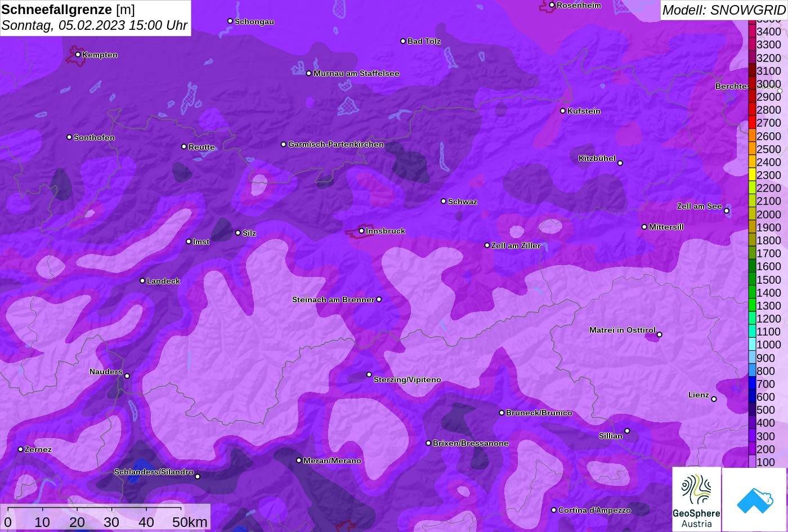The height and width of the screenshot is (532, 788).
Task: Click the Cortina d'Ampezzo label
Action: pyautogui.click(x=594, y=511)
